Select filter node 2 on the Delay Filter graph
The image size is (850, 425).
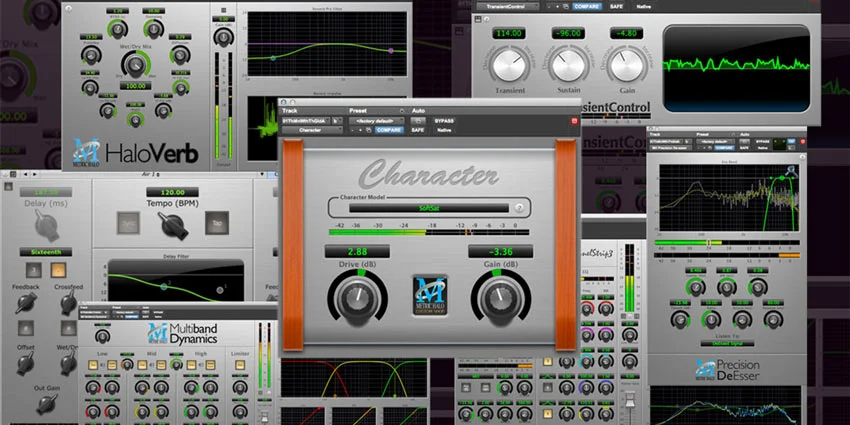click(x=164, y=286)
